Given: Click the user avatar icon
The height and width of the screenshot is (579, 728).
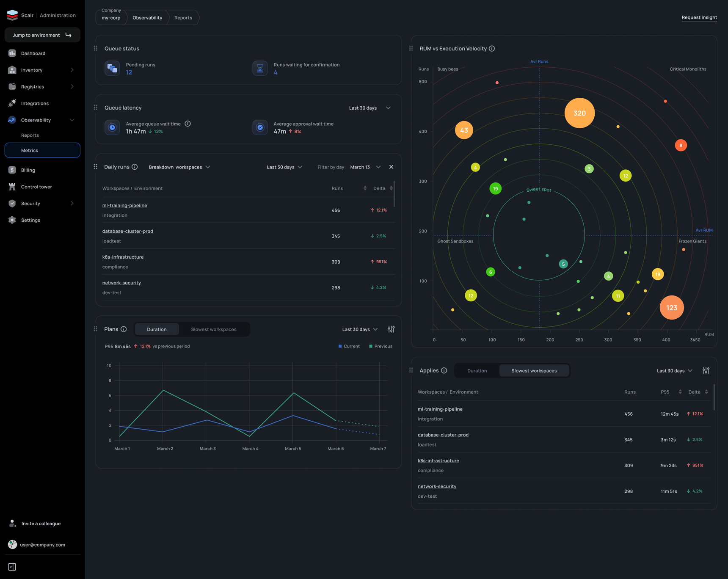Looking at the screenshot, I should click(x=13, y=545).
